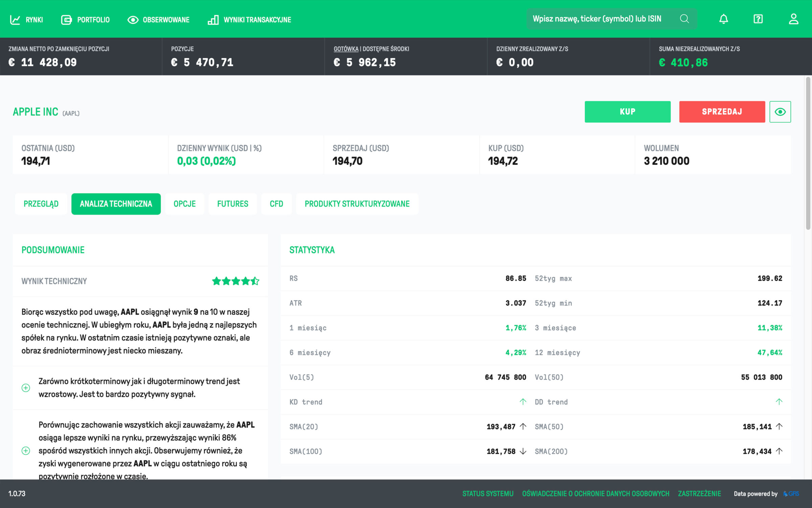This screenshot has width=812, height=508.
Task: Click Kup price 194,72
Action: tap(503, 161)
